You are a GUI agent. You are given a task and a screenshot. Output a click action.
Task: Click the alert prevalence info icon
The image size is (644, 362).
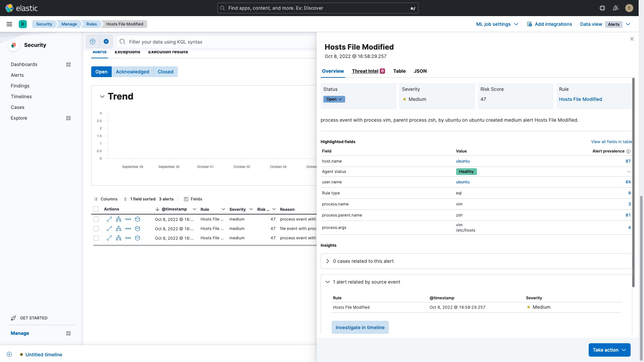coord(628,152)
